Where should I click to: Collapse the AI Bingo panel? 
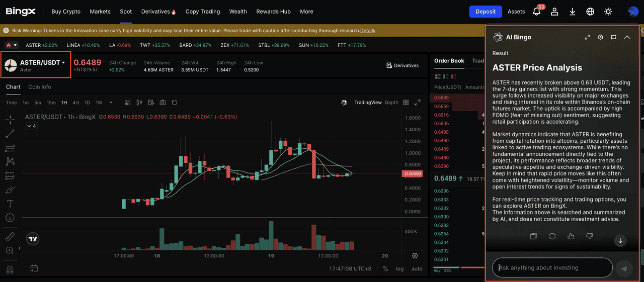coord(627,37)
